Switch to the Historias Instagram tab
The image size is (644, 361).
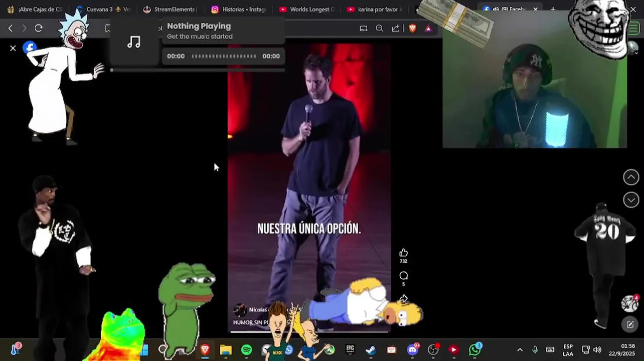point(239,9)
